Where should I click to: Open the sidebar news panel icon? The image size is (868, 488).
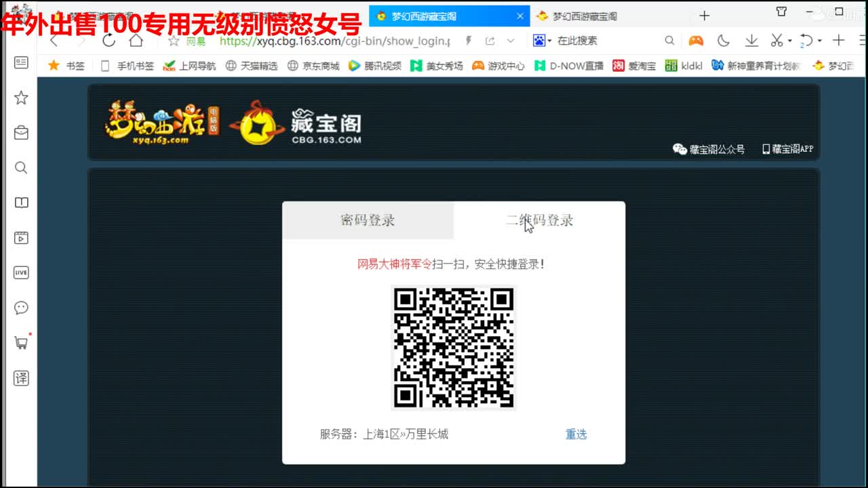pyautogui.click(x=21, y=62)
